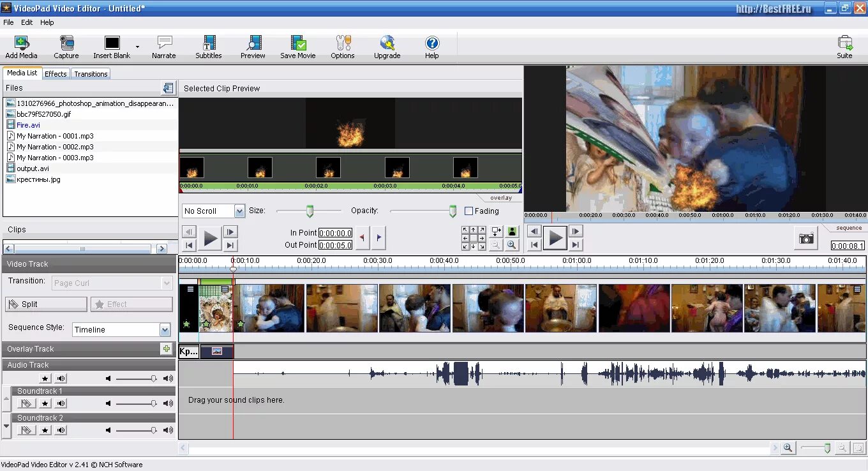
Task: Click the Soundtrack 1 up arrow expander
Action: click(x=7, y=399)
